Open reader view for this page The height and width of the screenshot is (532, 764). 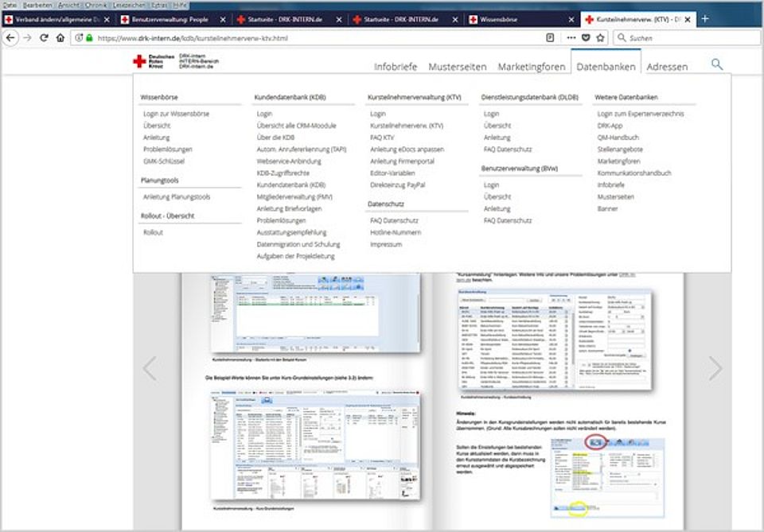tap(551, 37)
